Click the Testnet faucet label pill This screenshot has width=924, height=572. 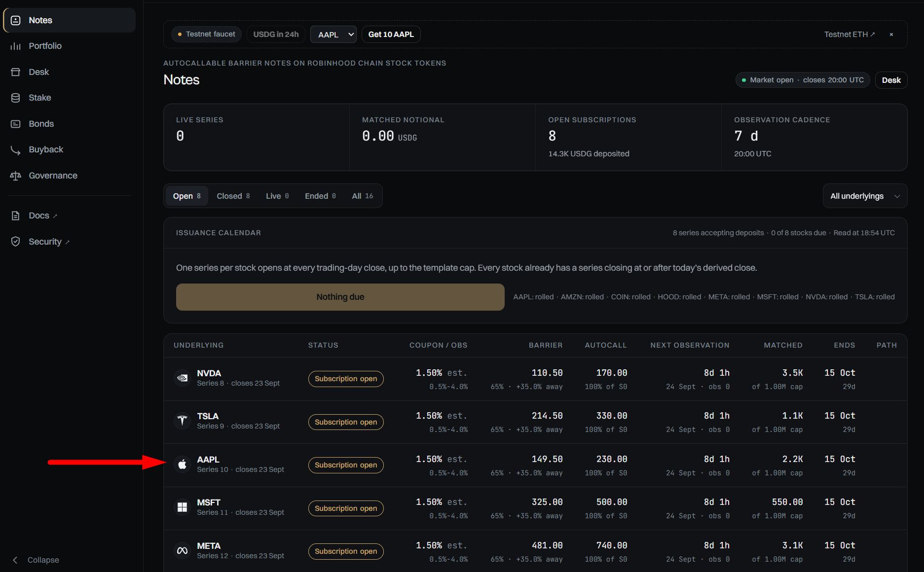(206, 35)
